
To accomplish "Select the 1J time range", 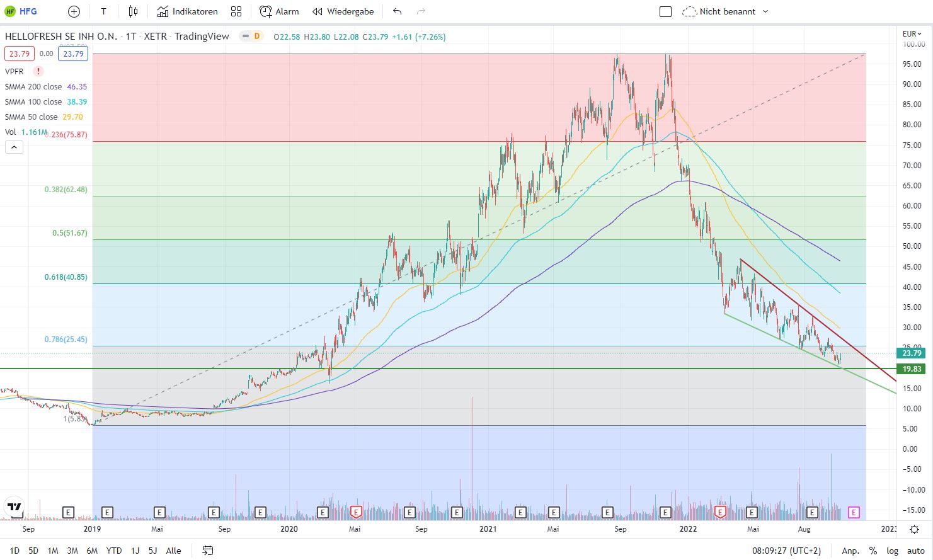I will (135, 551).
